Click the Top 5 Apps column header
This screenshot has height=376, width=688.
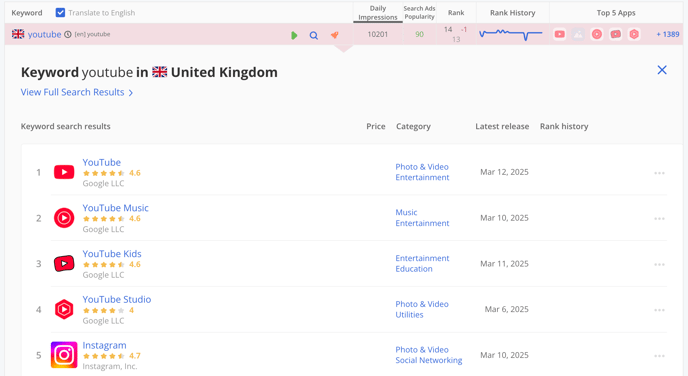coord(616,13)
